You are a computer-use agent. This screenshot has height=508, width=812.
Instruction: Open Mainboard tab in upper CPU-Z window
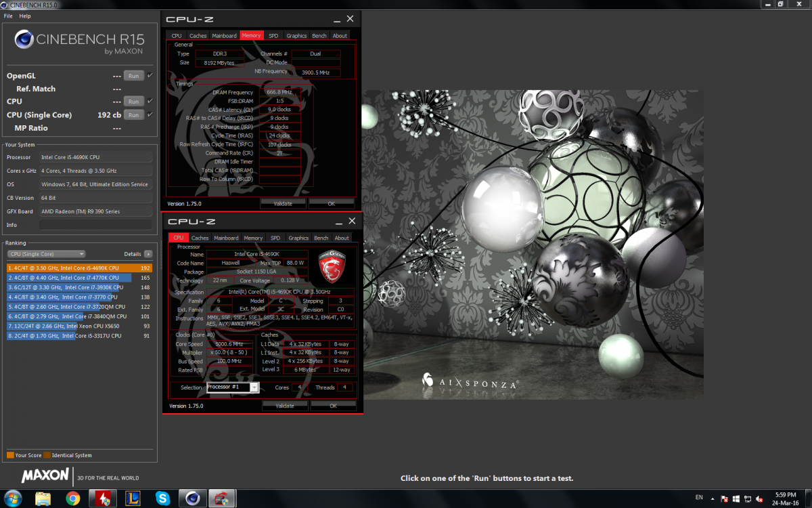point(225,36)
